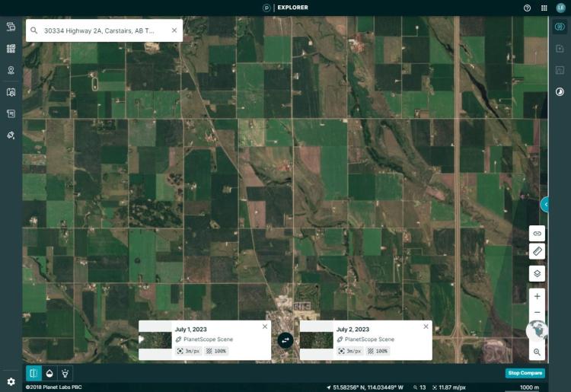The width and height of the screenshot is (571, 392).
Task: Click the zoom-to-area magnifier button
Action: click(537, 352)
